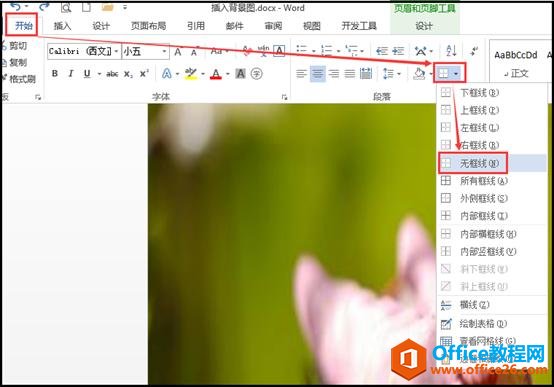Open line spacing options
This screenshot has height=387, width=554.
point(388,74)
